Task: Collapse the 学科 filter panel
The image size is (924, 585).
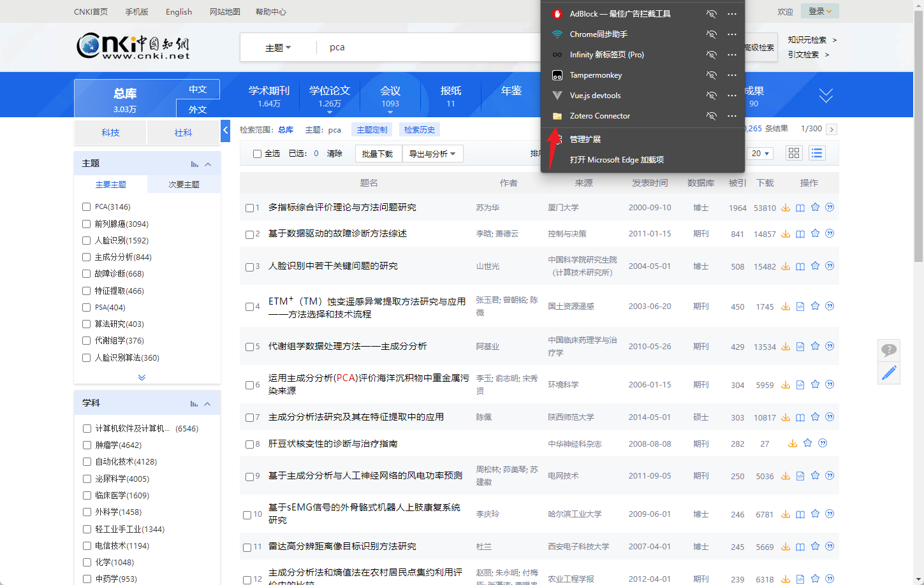Action: (207, 404)
